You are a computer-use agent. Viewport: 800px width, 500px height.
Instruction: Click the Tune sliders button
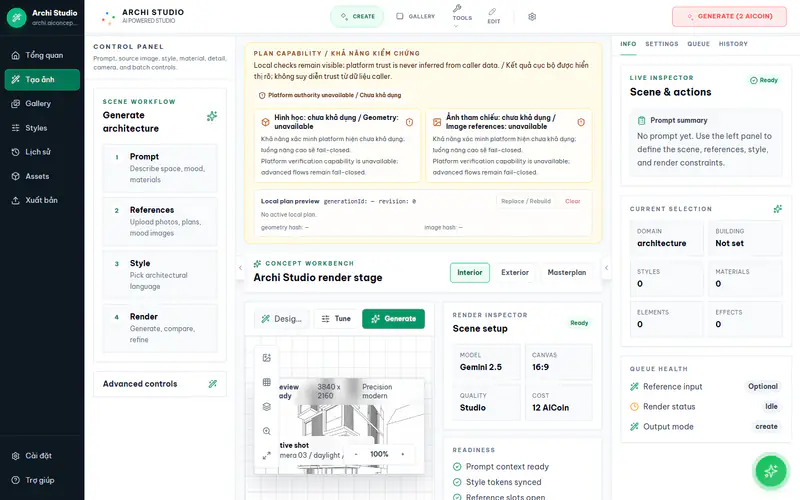[336, 319]
